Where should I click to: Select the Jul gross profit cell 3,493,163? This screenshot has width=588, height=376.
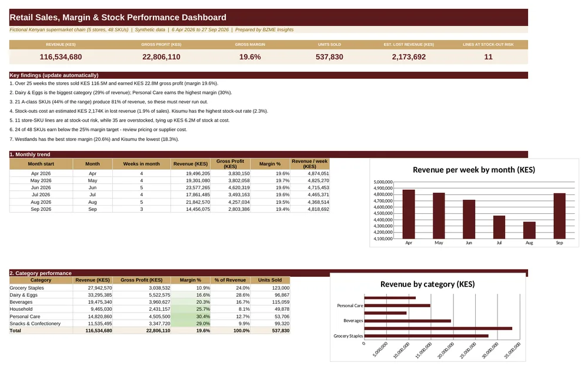230,194
